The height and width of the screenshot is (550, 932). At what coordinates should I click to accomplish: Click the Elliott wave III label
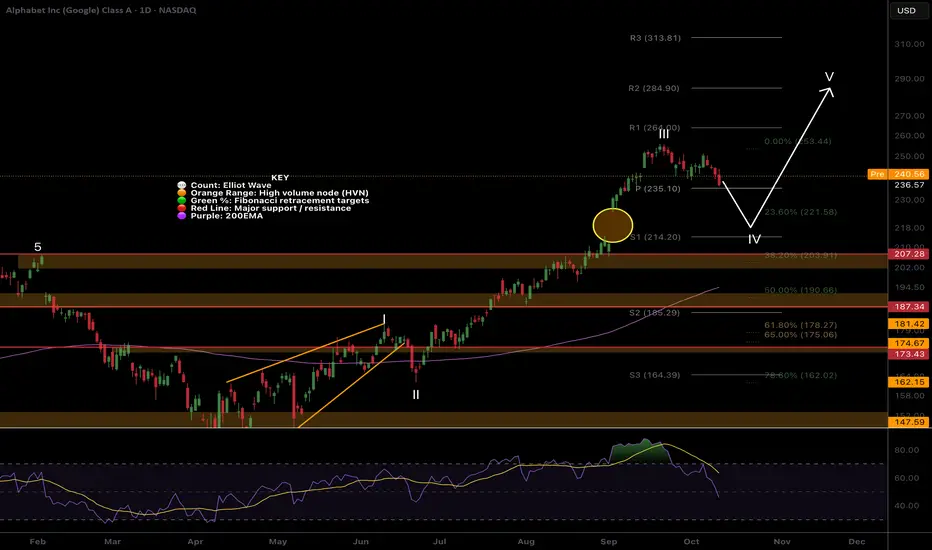pos(663,135)
